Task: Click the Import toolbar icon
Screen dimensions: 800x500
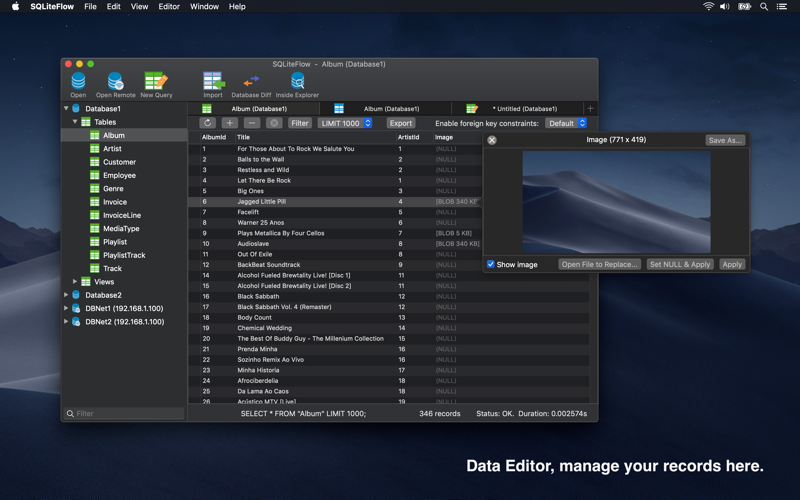Action: [x=213, y=85]
